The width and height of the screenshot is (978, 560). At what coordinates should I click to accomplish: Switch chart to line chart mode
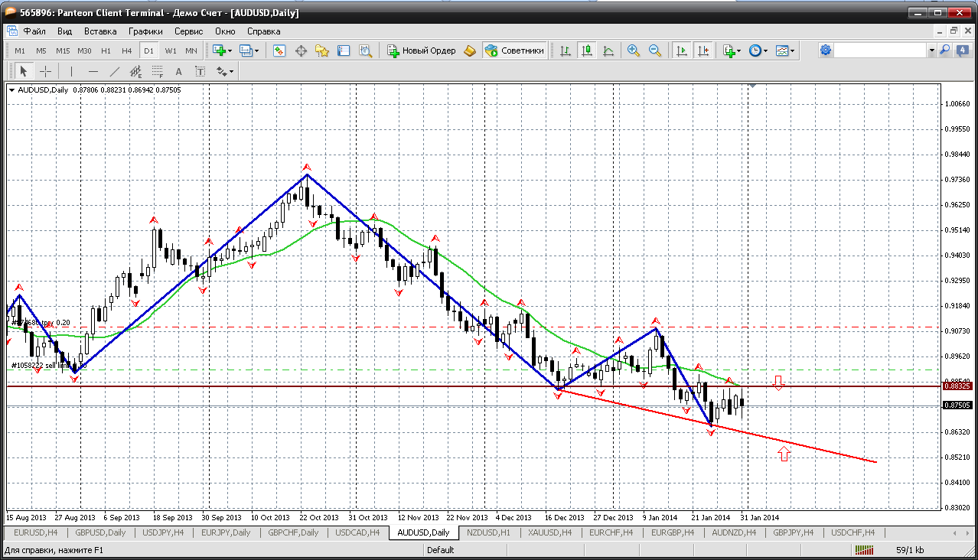[608, 50]
